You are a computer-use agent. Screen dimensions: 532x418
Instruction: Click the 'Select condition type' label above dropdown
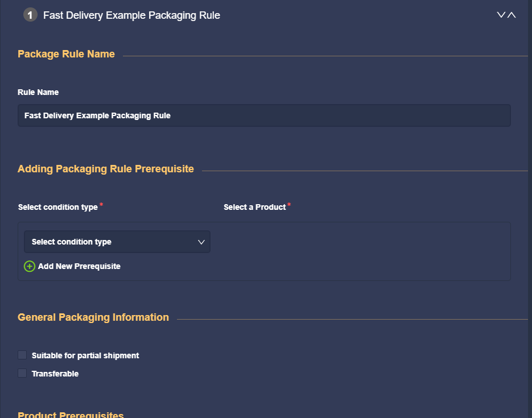[57, 207]
